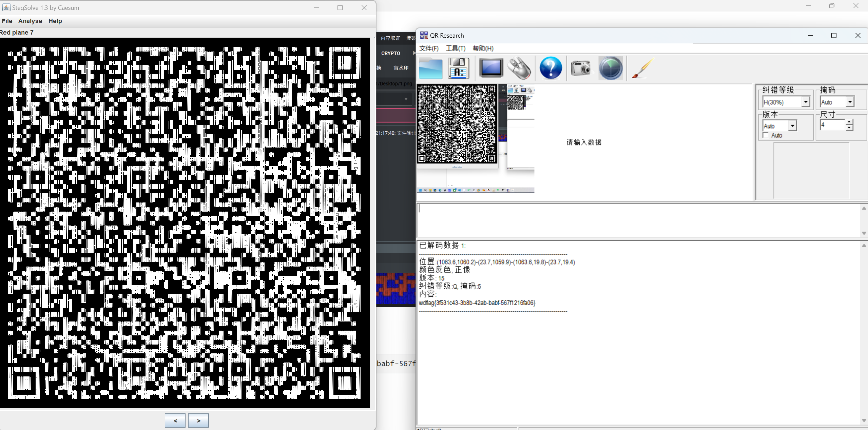Expand the 纠错等级 H(30%) dropdown
The width and height of the screenshot is (868, 430).
tap(806, 102)
